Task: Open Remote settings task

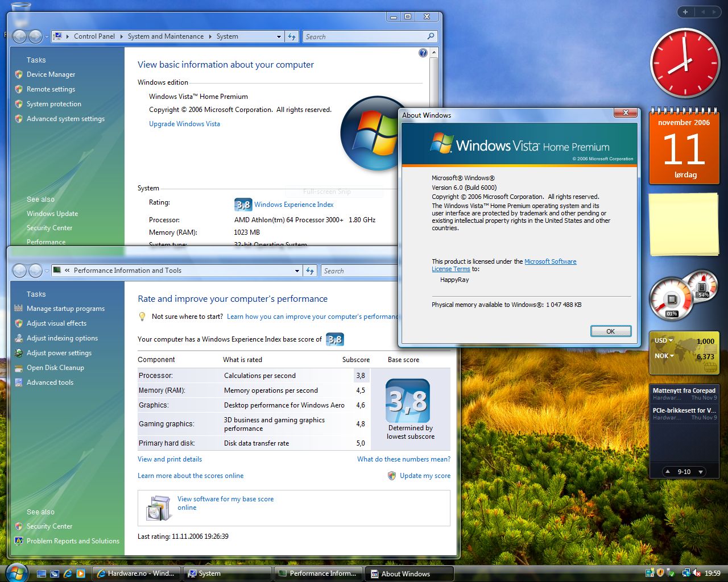Action: (x=51, y=89)
